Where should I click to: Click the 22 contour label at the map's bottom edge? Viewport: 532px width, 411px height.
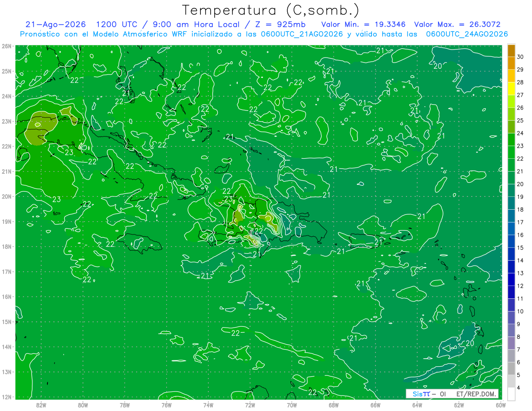coord(313,392)
